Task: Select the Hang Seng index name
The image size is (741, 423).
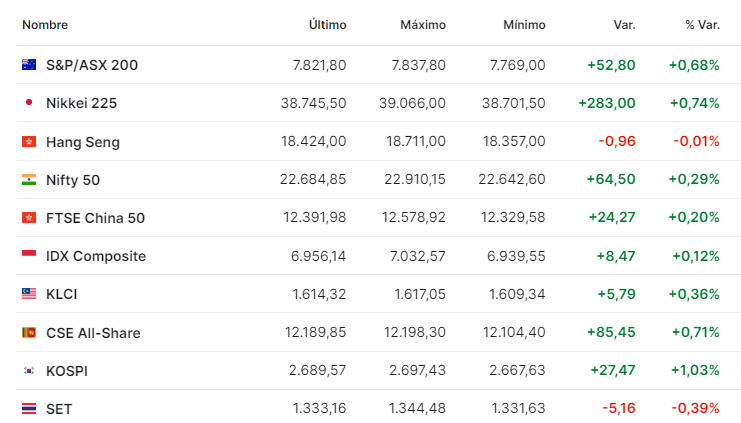Action: (83, 142)
